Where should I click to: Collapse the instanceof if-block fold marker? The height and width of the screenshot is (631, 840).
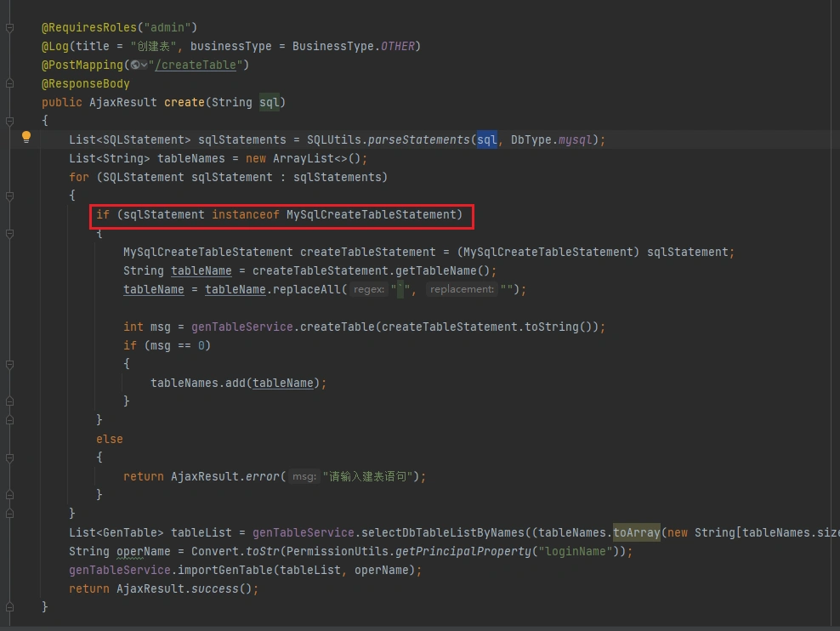pyautogui.click(x=9, y=233)
